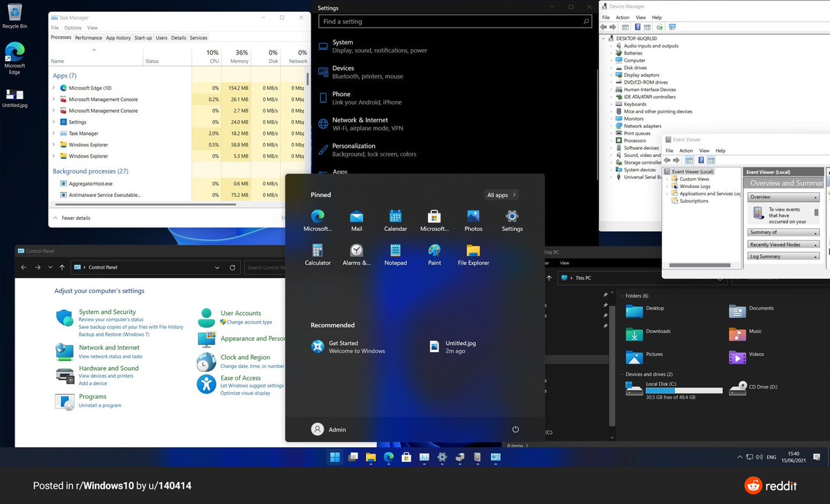Viewport: 830px width, 504px height.
Task: Expand Custom Views in Event Viewer tree
Action: pyautogui.click(x=668, y=179)
